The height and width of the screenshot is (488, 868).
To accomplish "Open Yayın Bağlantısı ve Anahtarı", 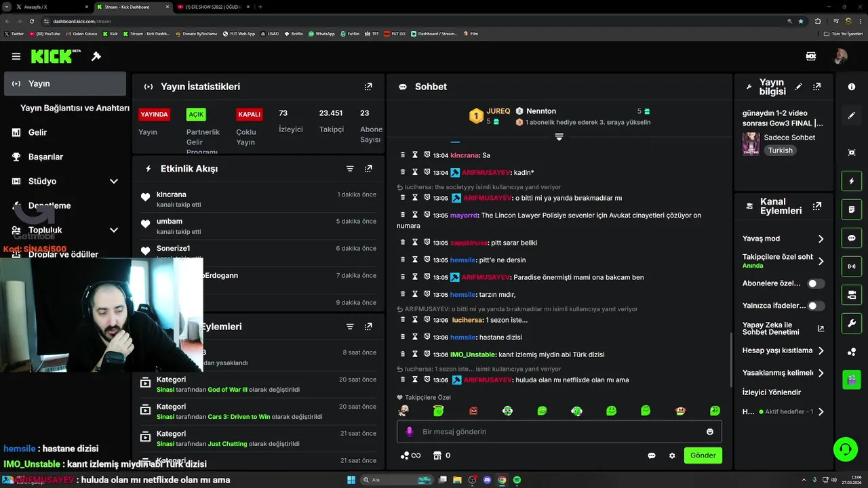I will (75, 108).
